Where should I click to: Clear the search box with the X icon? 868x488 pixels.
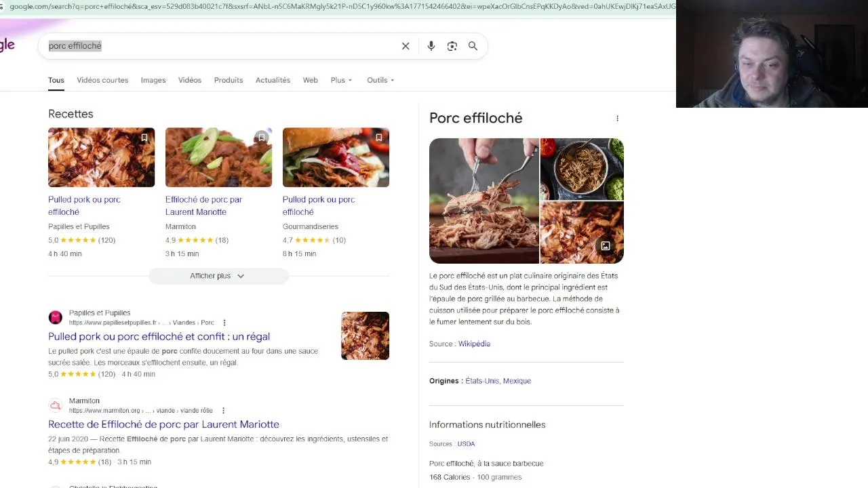[406, 46]
